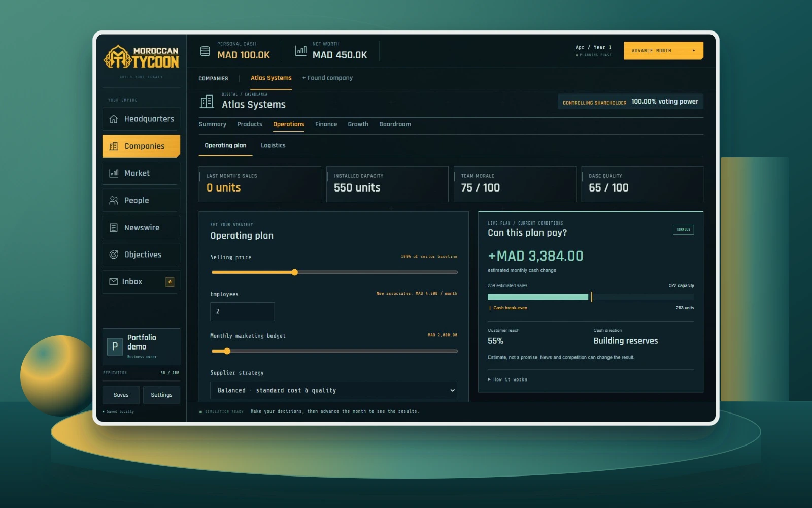Click the net worth chart icon

click(x=301, y=51)
